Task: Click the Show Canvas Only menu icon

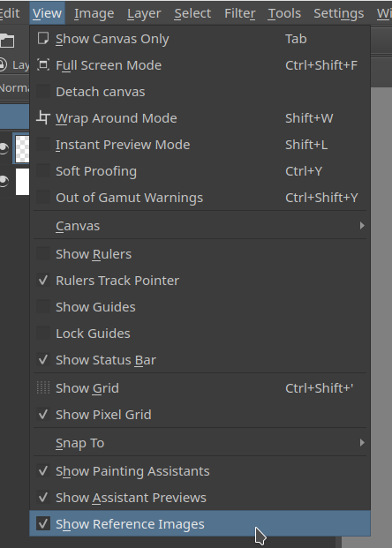Action: point(43,39)
